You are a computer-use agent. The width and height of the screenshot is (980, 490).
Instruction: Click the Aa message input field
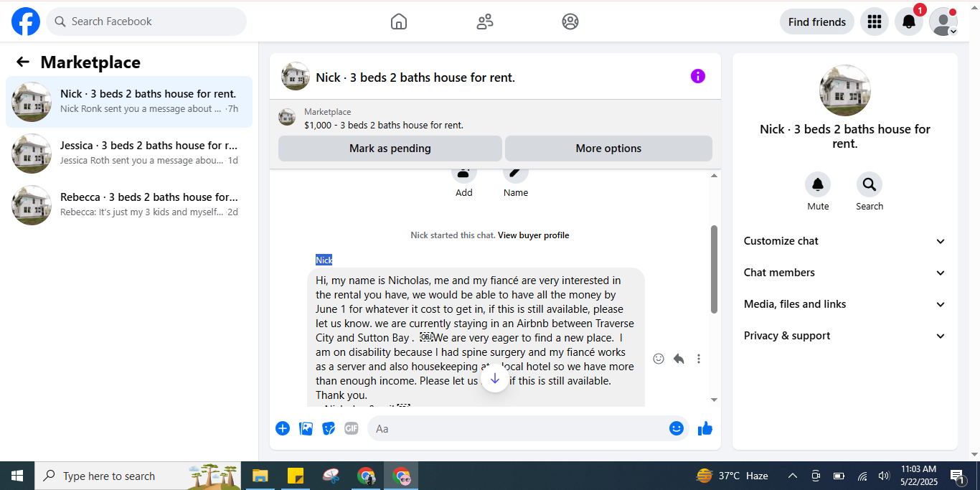coord(518,428)
